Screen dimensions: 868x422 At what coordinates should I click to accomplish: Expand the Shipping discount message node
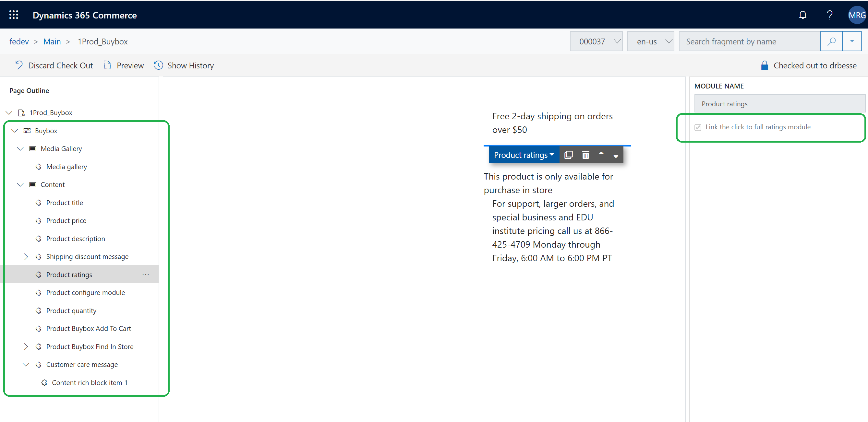click(26, 256)
